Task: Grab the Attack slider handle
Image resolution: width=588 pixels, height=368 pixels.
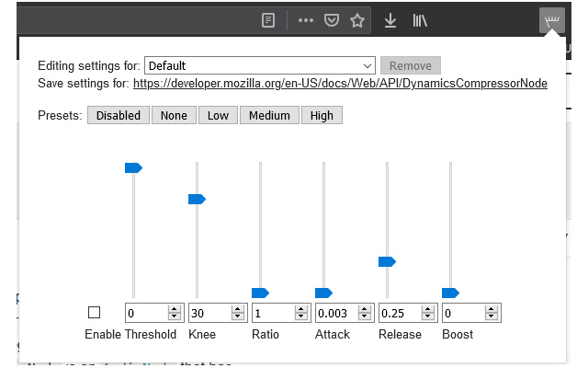Action: [323, 293]
